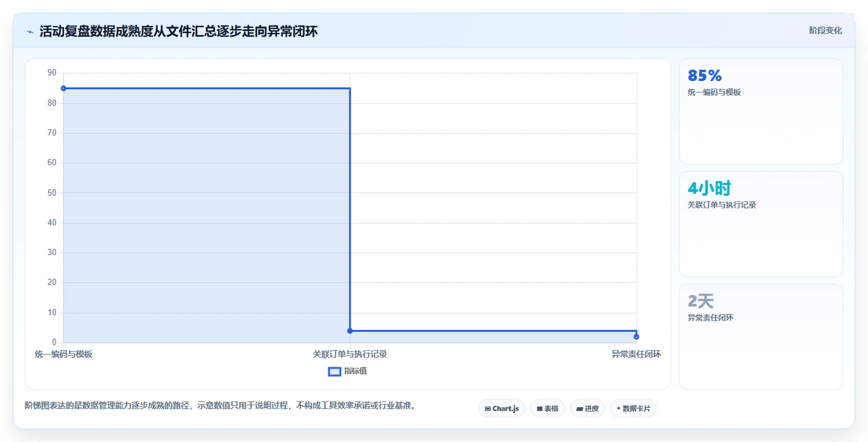Open the 2天 异常责任闭环 card
The width and height of the screenshot is (868, 442).
(760, 337)
